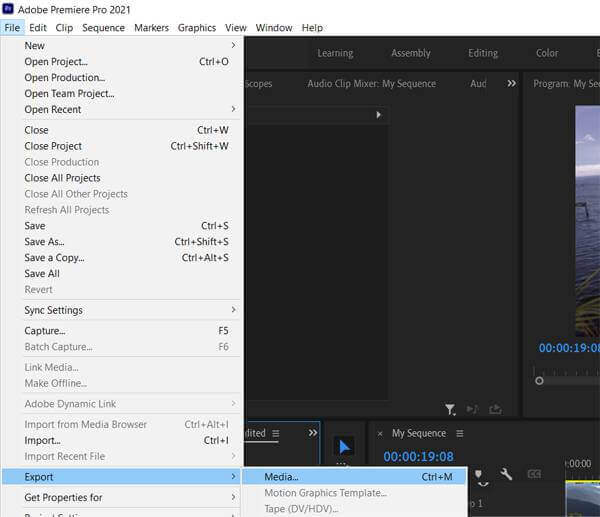This screenshot has height=517, width=600.
Task: Click Media... in Export submenu
Action: 355,477
